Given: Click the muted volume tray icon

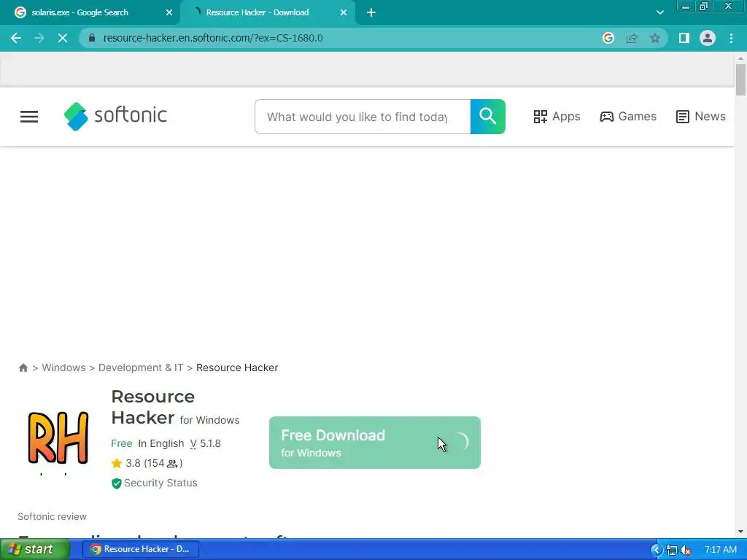Looking at the screenshot, I should (686, 550).
